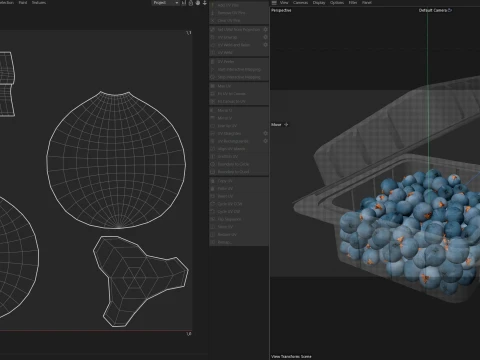Viewport: 480px width, 360px height.
Task: Open the Paint menu in UV editor
Action: (x=23, y=3)
